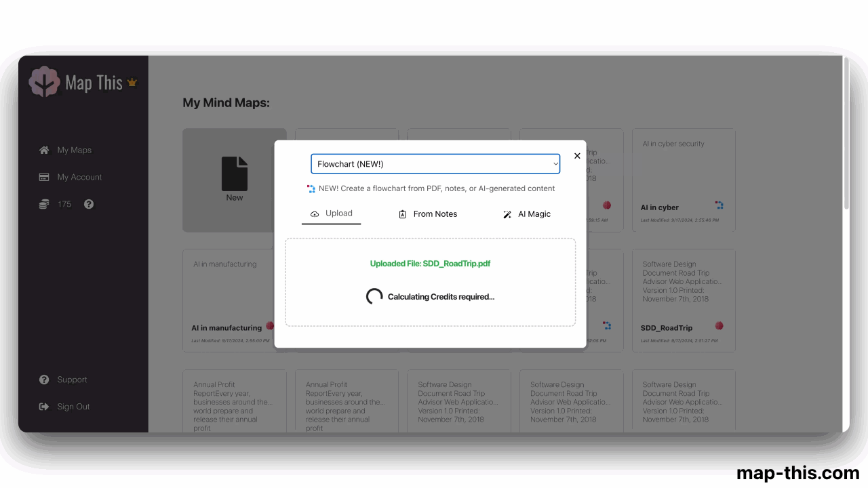The width and height of the screenshot is (868, 488).
Task: Select the Upload tab
Action: [332, 213]
